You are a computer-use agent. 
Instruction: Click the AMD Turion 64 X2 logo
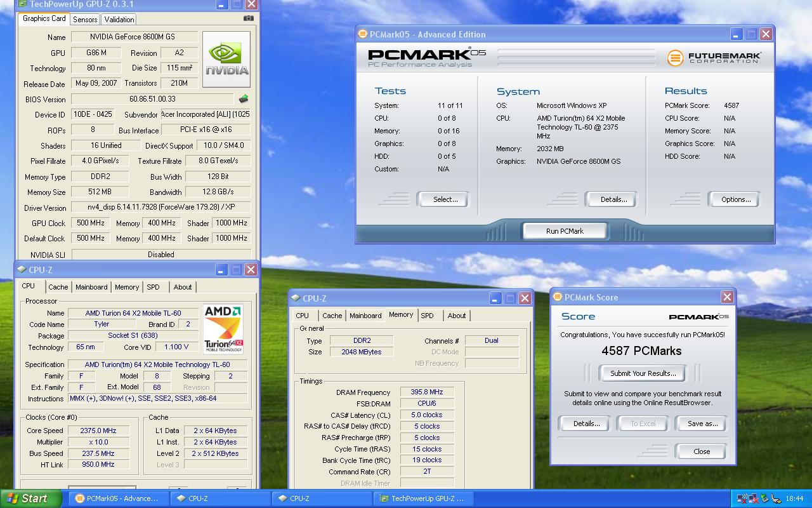223,328
